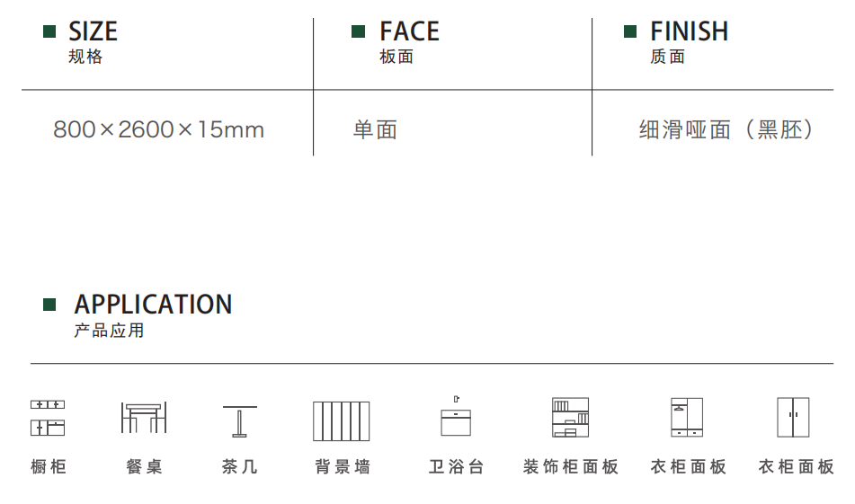Click the FINISH 质面 heading
The width and height of the screenshot is (855, 504).
click(690, 42)
